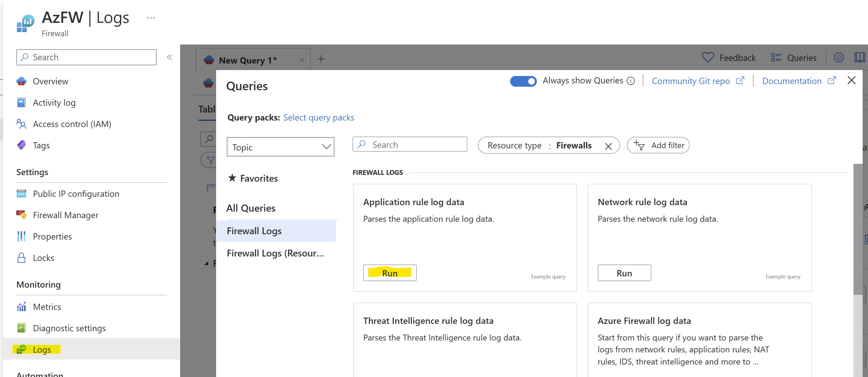Screen dimensions: 868x377
Task: Click the Search field in Queries dialog
Action: (409, 145)
